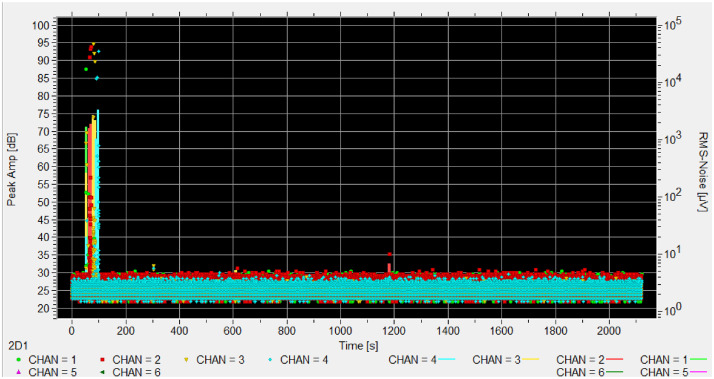The height and width of the screenshot is (379, 714).
Task: Click the Peak Amp [dB] axis title
Action: point(11,169)
